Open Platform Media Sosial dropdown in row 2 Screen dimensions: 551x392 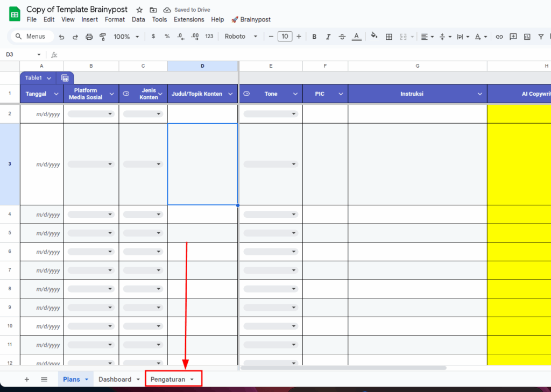point(91,114)
